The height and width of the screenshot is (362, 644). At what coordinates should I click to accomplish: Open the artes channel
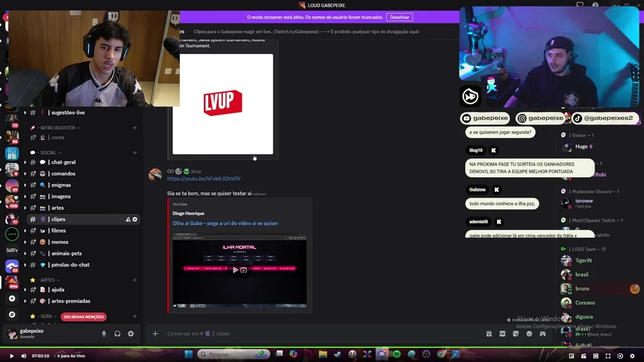[83, 208]
